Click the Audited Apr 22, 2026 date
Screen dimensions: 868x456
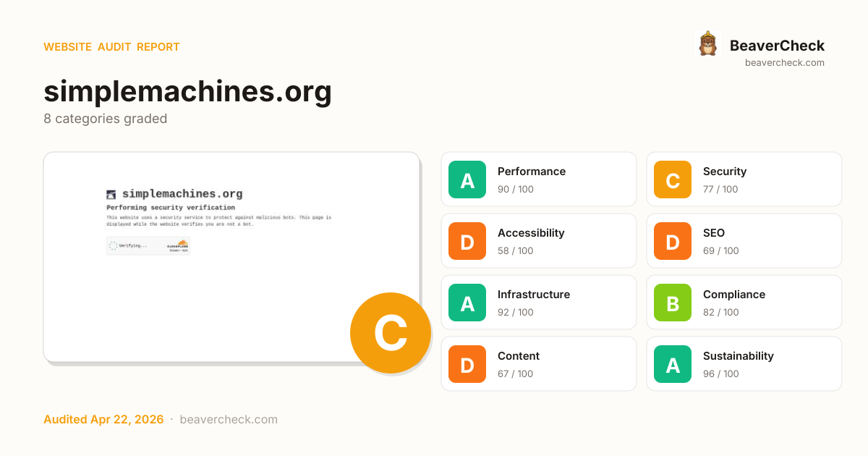coord(103,420)
